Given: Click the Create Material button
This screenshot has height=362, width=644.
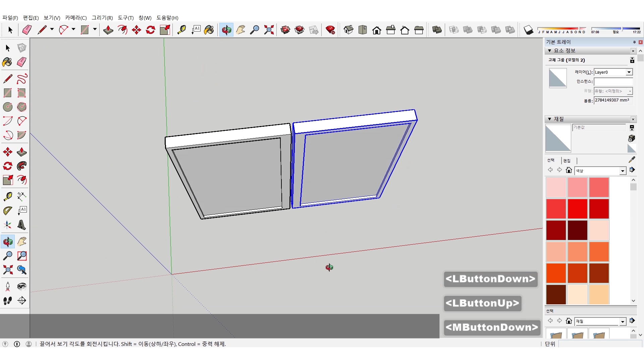Looking at the screenshot, I should tap(632, 138).
